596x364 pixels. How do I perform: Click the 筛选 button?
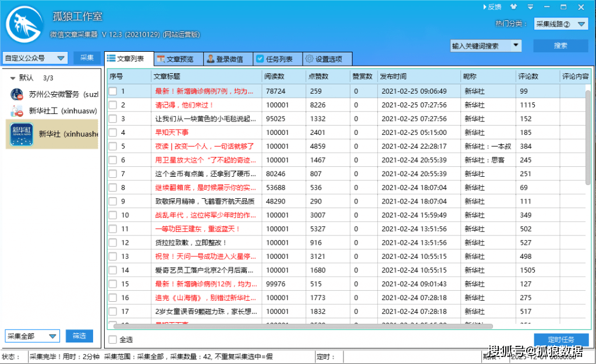(79, 336)
